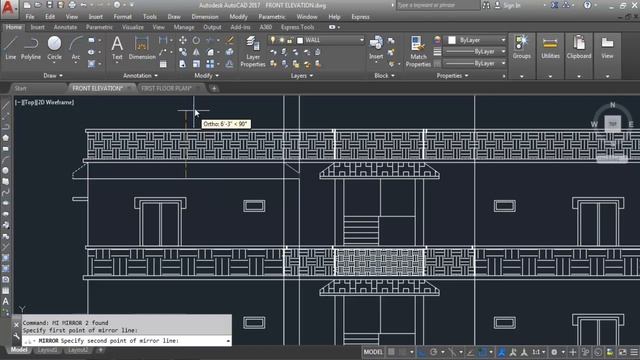The image size is (640, 360).
Task: Select the Copy tool in Modify panel
Action: [x=183, y=52]
